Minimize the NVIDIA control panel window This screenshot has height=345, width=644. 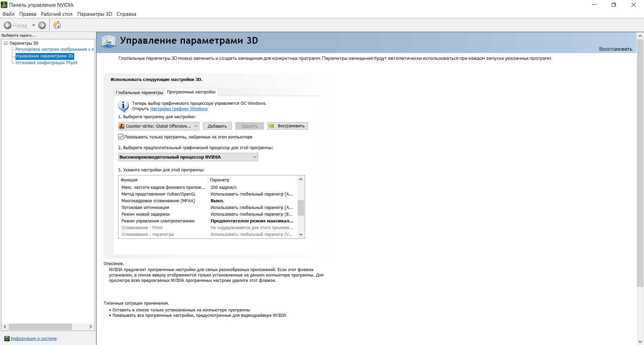pyautogui.click(x=594, y=5)
